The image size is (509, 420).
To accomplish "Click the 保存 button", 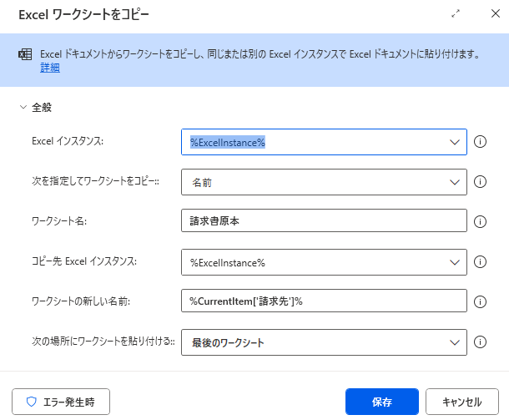I will click(x=382, y=402).
